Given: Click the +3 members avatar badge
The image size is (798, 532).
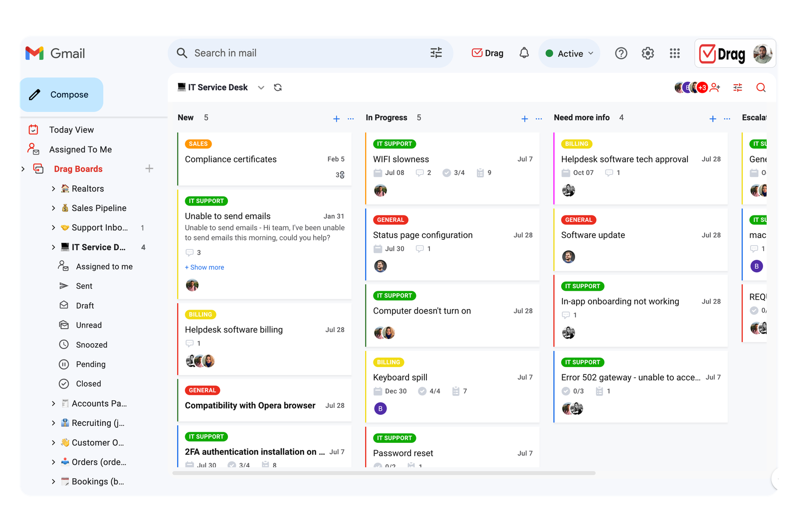Looking at the screenshot, I should click(x=702, y=88).
